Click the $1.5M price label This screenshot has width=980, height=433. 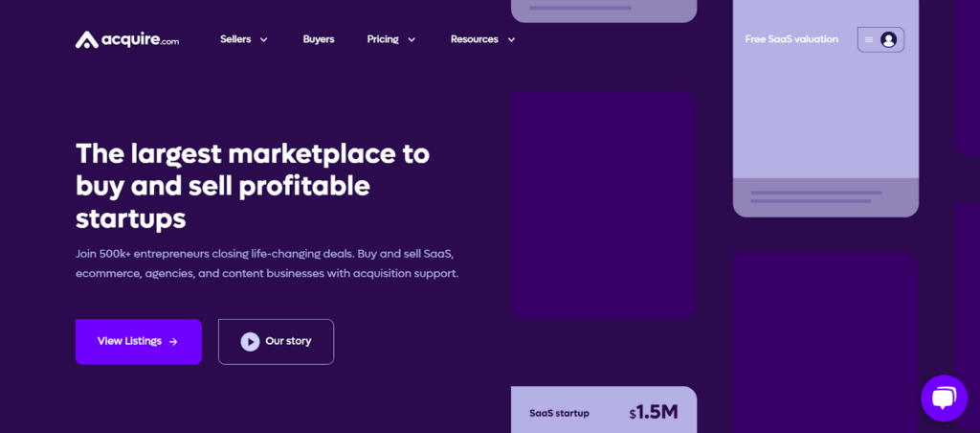[654, 413]
